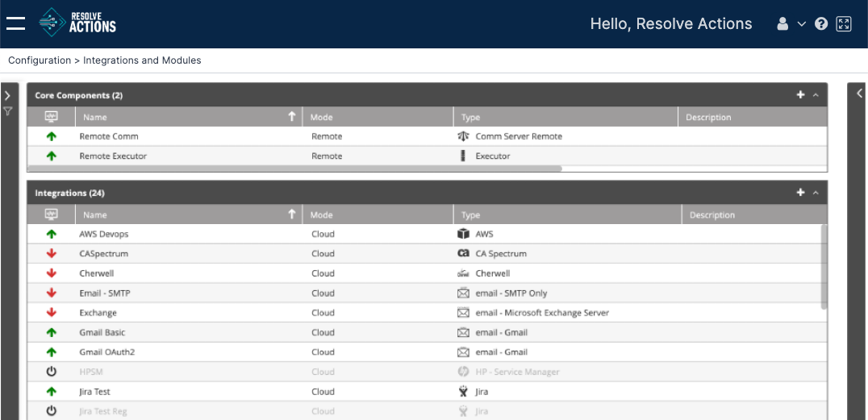Collapse the Core Components section

(816, 95)
